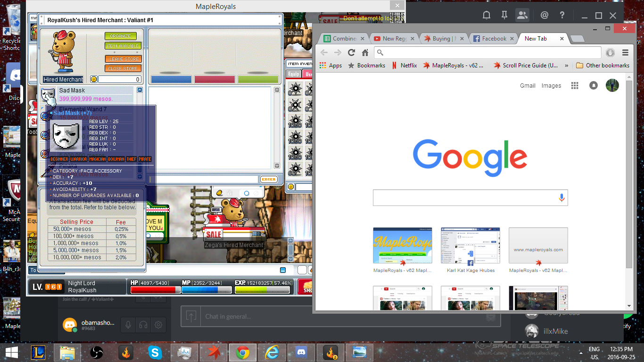Click the Chrome home button
This screenshot has width=644, height=362.
coord(365,52)
